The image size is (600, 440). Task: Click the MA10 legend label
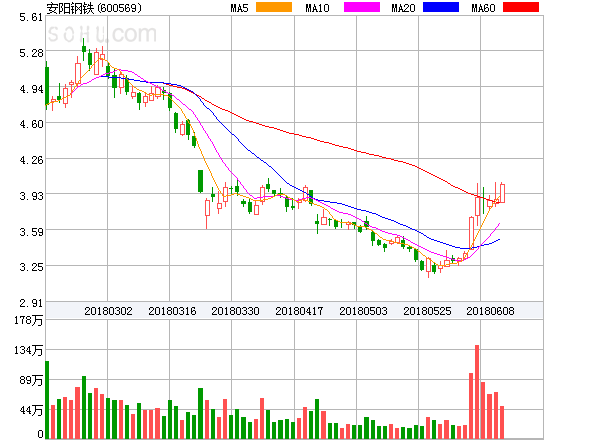tap(317, 8)
